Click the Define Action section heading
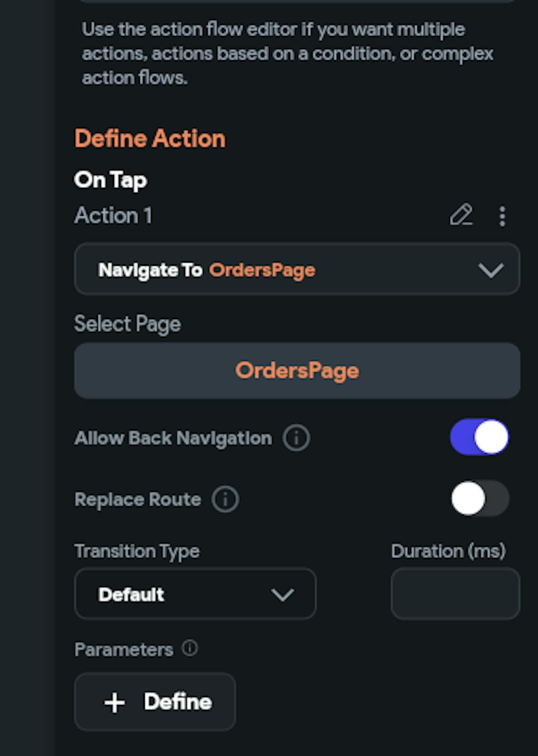 click(150, 139)
